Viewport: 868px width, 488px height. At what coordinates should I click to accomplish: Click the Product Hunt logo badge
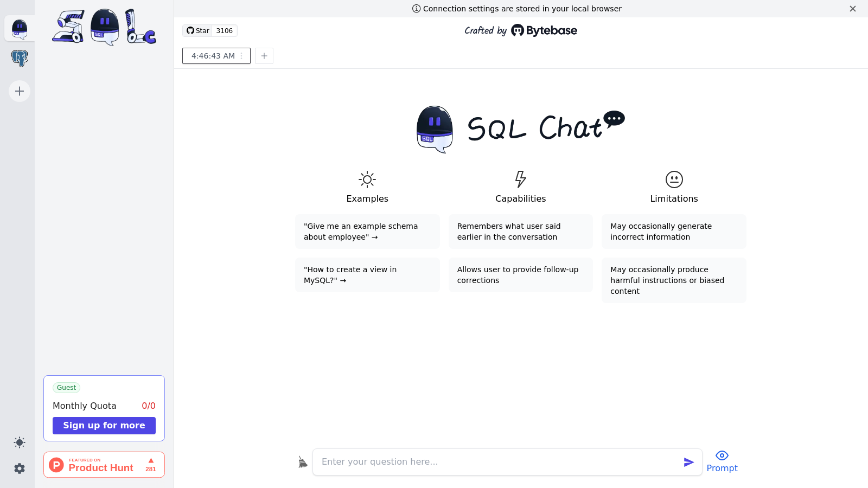[56, 465]
